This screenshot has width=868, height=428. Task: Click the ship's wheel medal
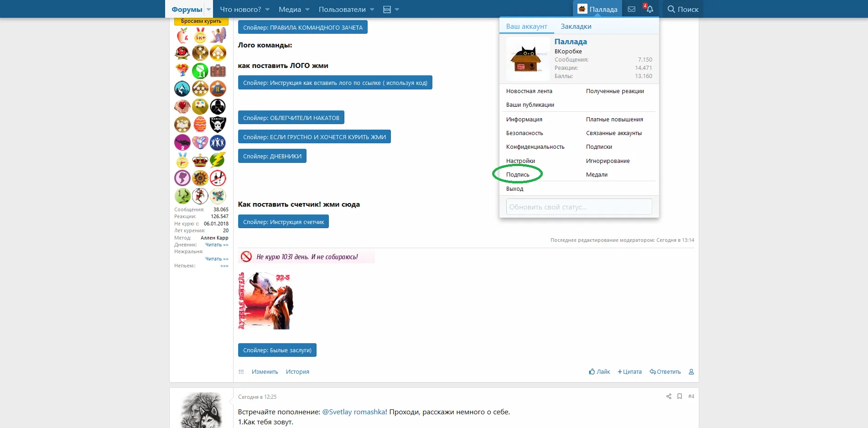(x=200, y=178)
